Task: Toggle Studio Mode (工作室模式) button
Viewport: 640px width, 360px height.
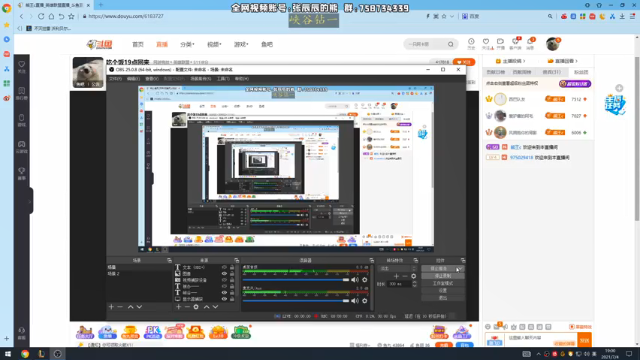Action: [443, 283]
